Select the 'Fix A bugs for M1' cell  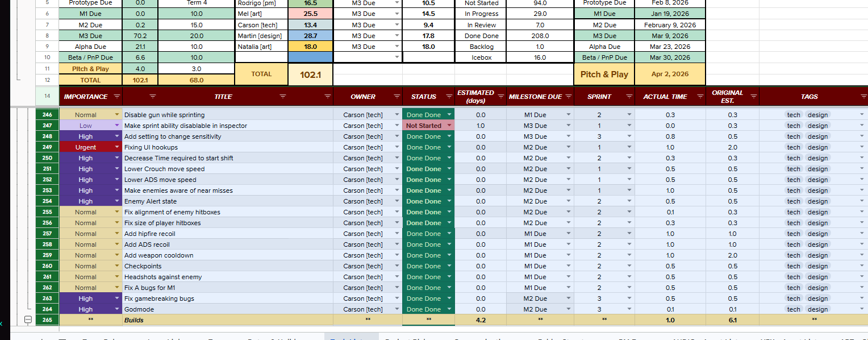(228, 288)
